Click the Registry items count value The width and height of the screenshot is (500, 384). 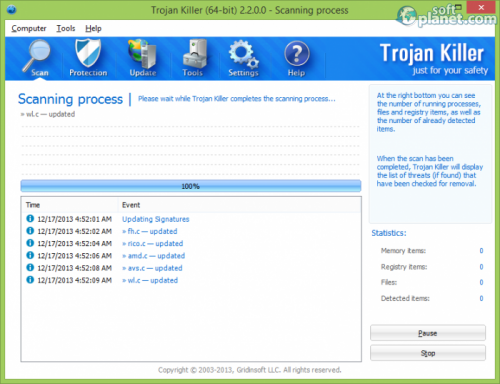(x=481, y=267)
